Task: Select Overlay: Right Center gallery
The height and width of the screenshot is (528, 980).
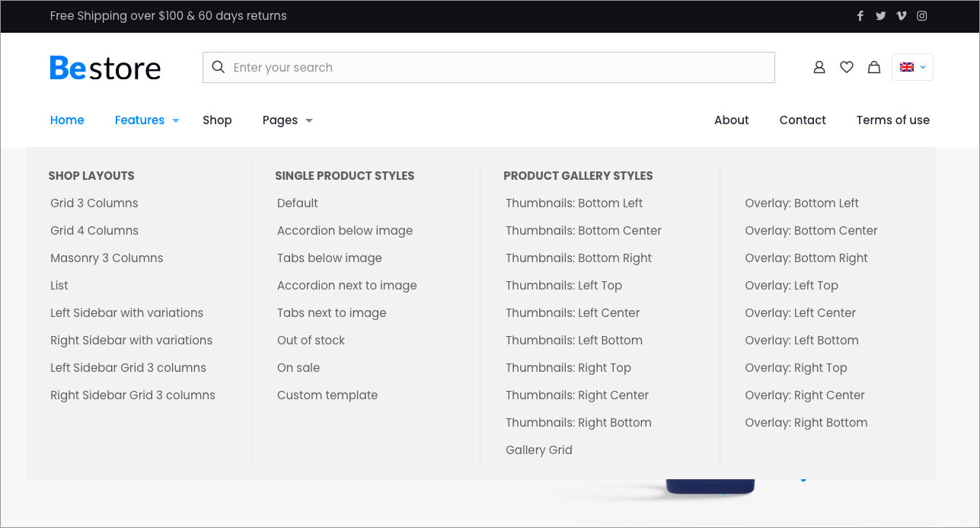Action: coord(805,395)
